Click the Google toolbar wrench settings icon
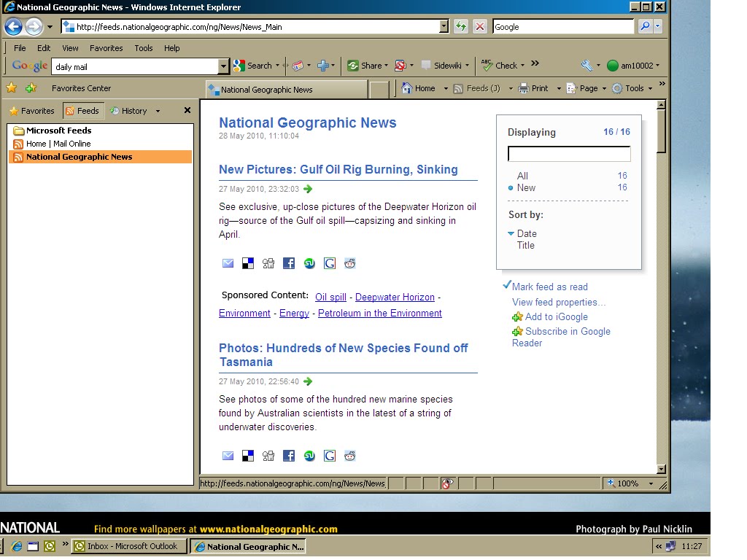Screen dimensions: 747x560 point(587,66)
